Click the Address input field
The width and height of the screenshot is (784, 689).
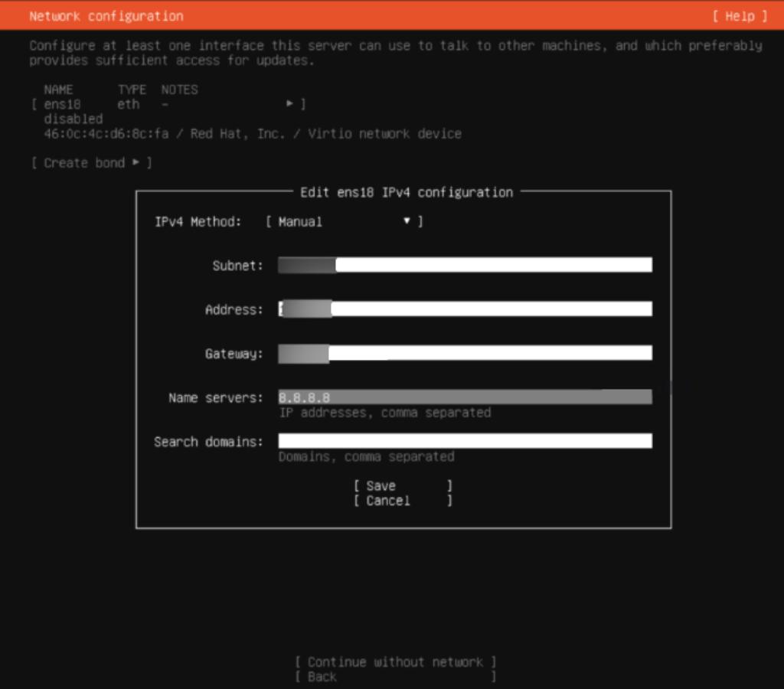[465, 309]
